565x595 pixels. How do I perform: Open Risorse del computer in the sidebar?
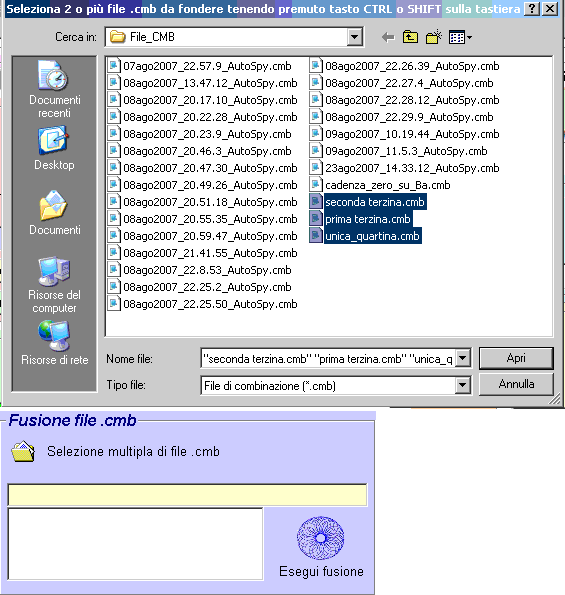click(x=54, y=285)
